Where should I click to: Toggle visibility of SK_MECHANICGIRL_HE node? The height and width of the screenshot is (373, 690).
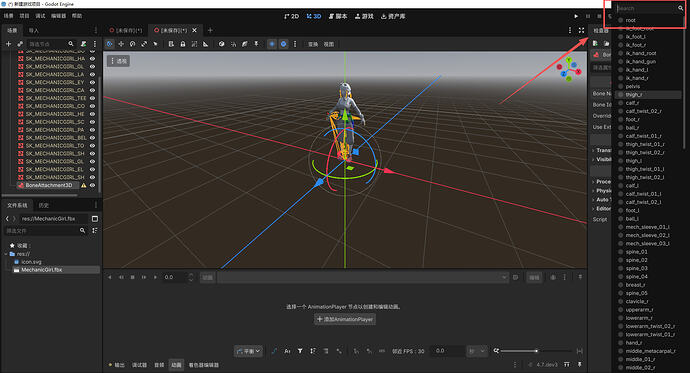pyautogui.click(x=92, y=114)
